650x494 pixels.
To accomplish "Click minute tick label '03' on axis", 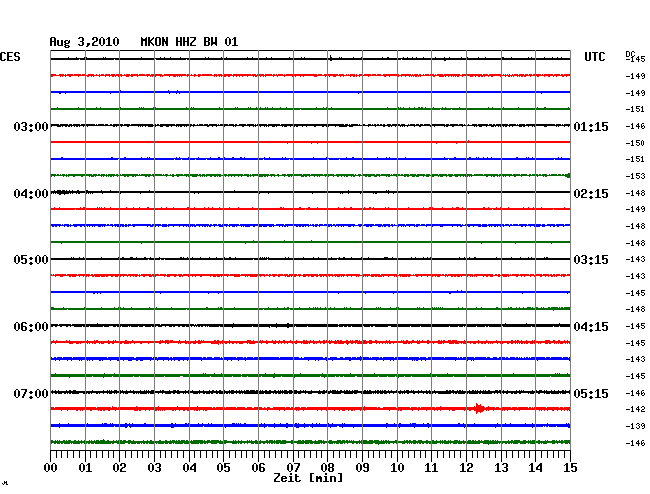I will click(x=154, y=468).
